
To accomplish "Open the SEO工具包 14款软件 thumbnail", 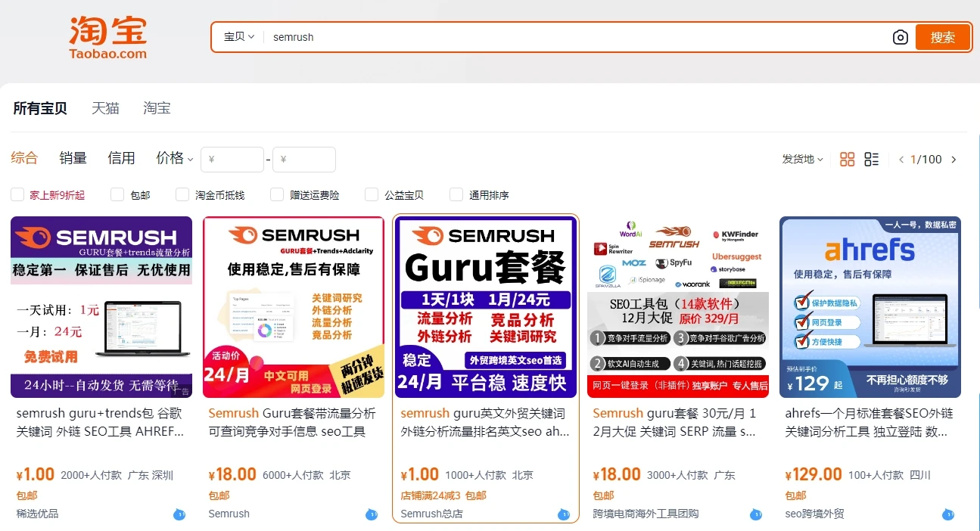I will (x=678, y=307).
